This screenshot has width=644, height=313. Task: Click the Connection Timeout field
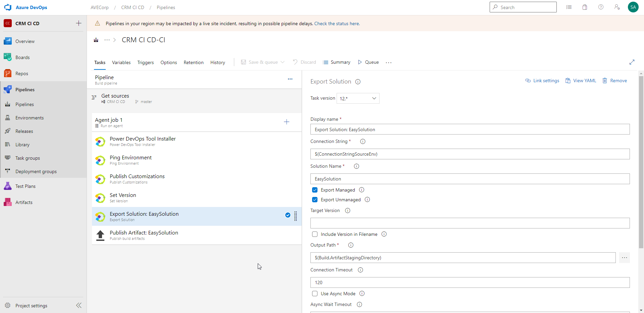pos(470,282)
